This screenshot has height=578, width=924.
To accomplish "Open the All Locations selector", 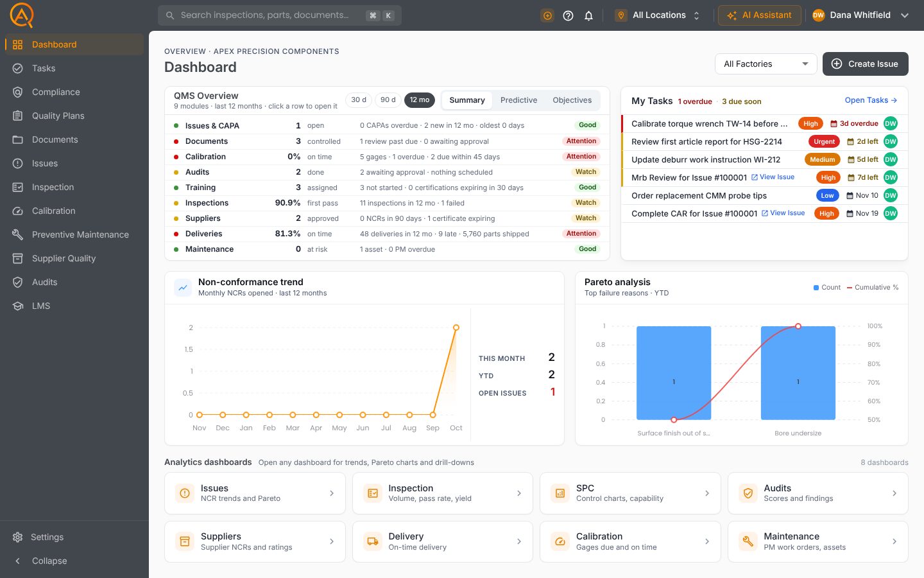I will (658, 15).
